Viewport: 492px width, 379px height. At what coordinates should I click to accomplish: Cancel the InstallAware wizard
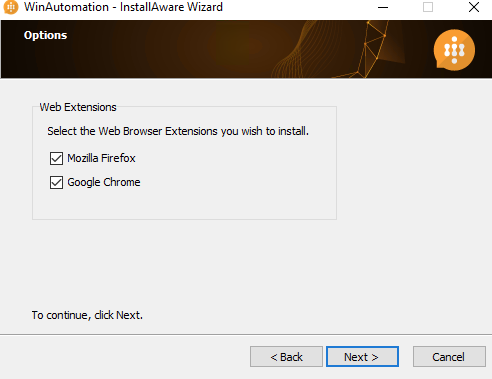(x=449, y=357)
